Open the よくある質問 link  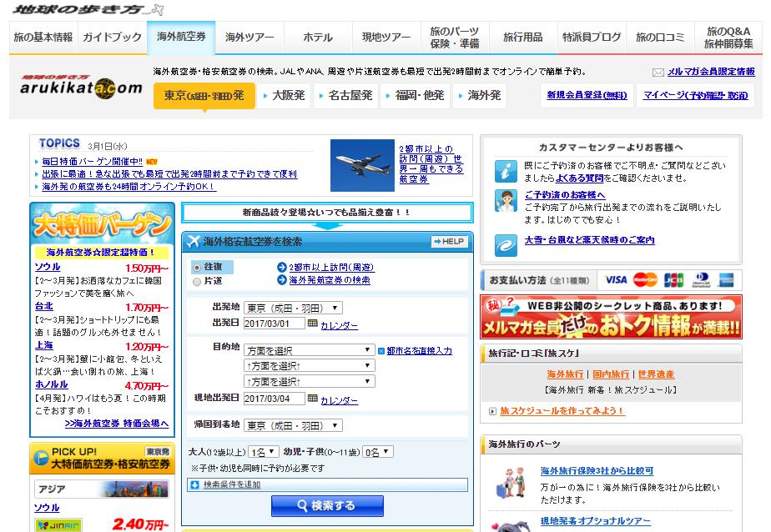[x=579, y=178]
